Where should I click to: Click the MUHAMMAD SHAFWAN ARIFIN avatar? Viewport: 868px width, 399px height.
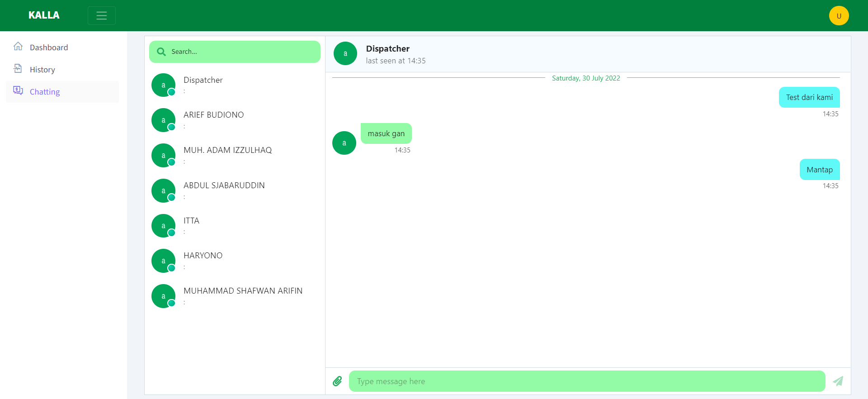pyautogui.click(x=163, y=296)
